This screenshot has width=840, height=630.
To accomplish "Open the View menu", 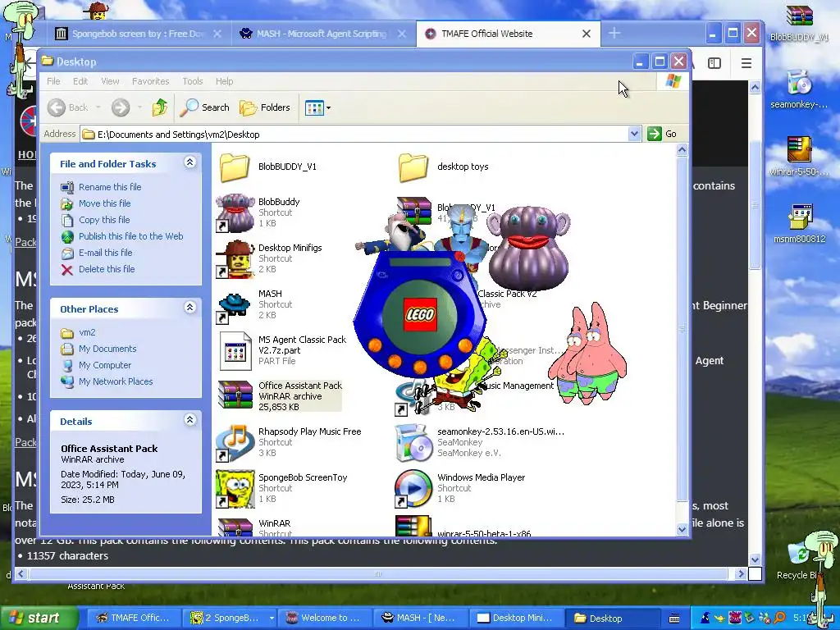I will click(x=110, y=81).
